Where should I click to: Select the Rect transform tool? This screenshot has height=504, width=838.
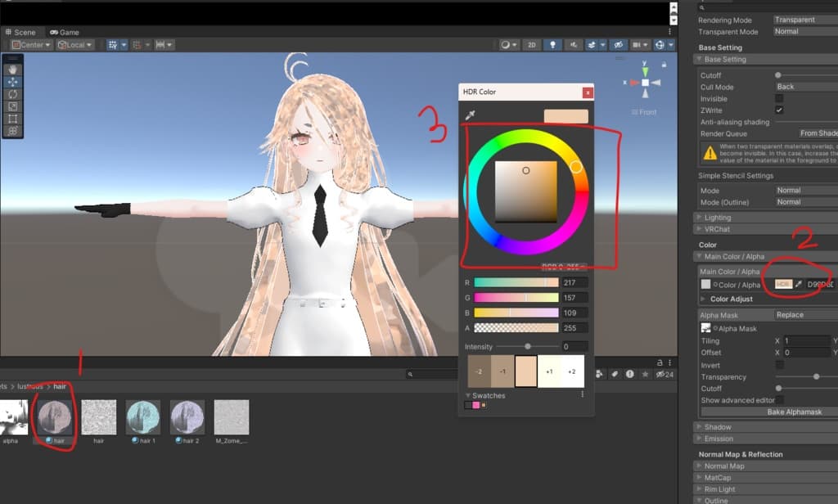[13, 119]
